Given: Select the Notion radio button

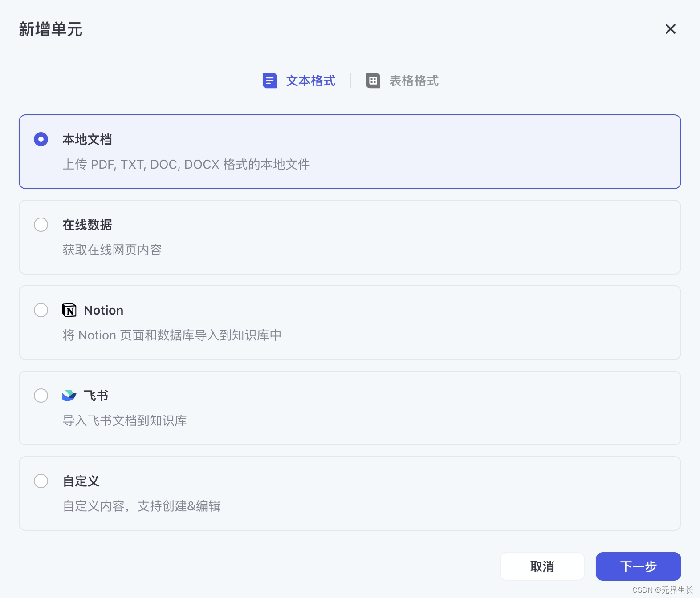Looking at the screenshot, I should click(41, 310).
